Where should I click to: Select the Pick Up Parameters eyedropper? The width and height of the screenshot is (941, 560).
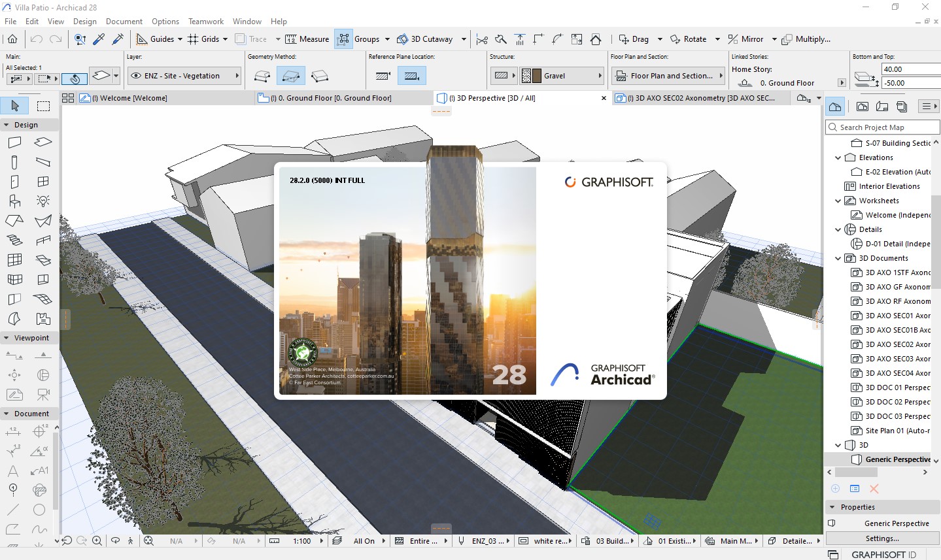tap(99, 39)
